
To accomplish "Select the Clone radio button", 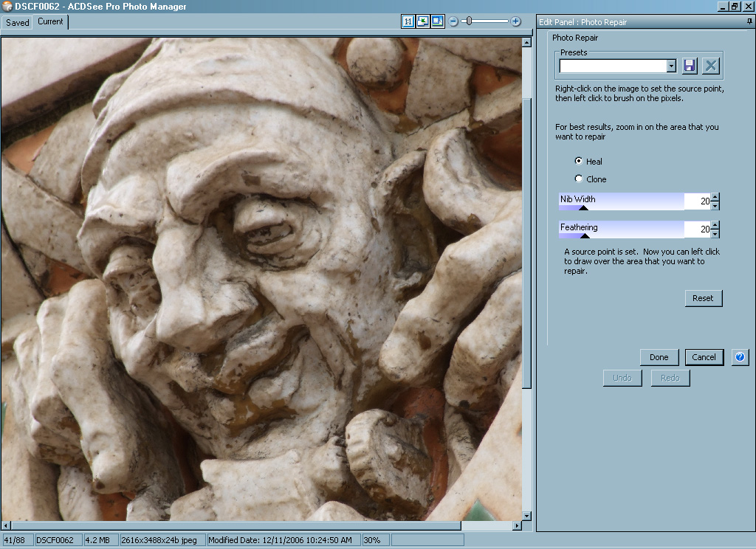I will point(579,179).
